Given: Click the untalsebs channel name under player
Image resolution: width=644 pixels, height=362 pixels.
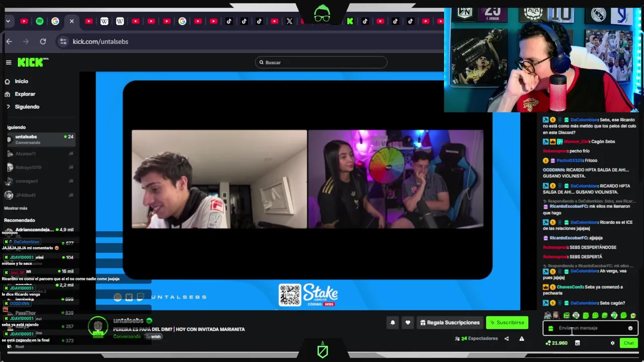Looking at the screenshot, I should pyautogui.click(x=128, y=320).
